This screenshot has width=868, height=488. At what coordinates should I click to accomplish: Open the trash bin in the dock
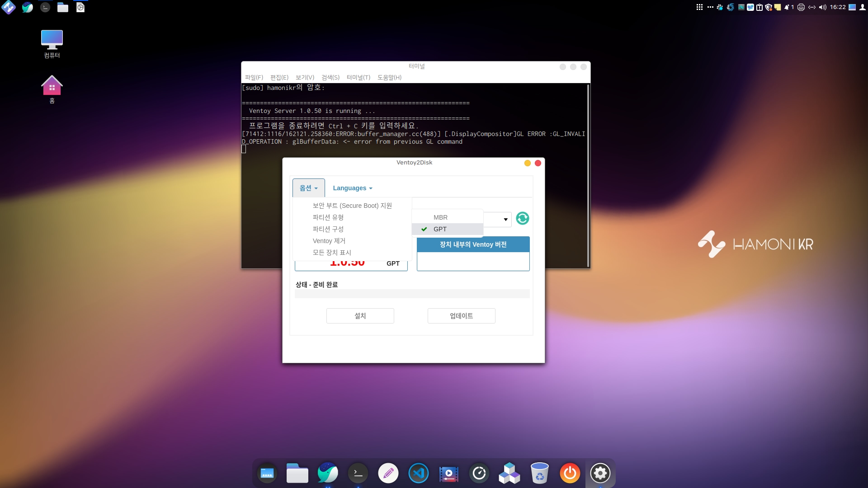[539, 473]
